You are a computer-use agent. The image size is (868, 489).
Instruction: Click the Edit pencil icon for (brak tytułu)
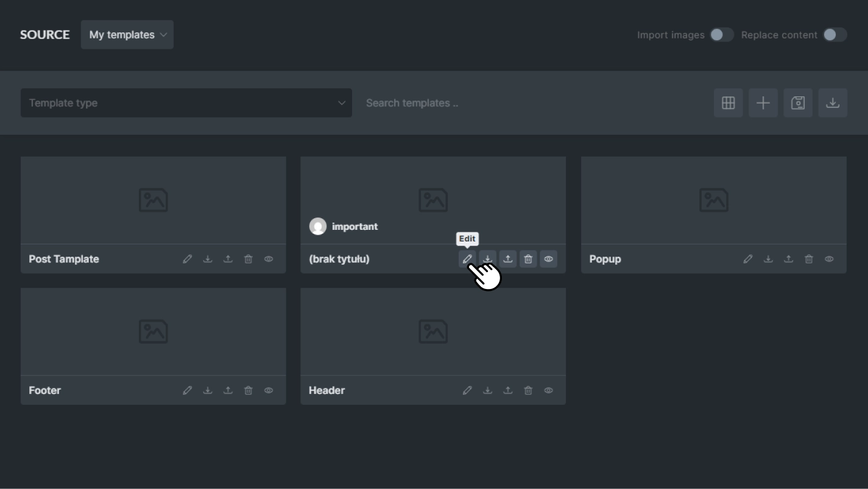tap(467, 259)
